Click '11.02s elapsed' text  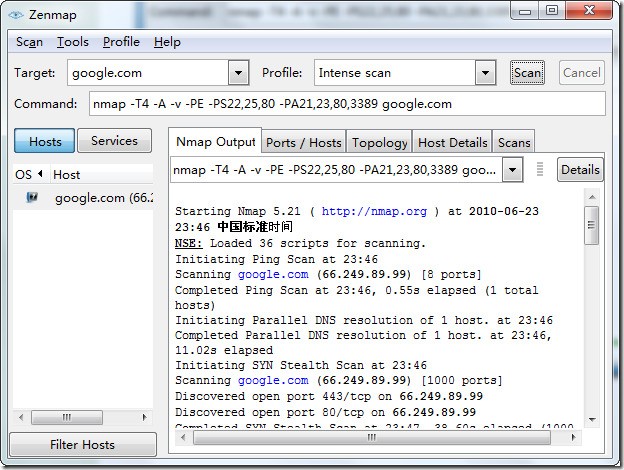(x=224, y=350)
